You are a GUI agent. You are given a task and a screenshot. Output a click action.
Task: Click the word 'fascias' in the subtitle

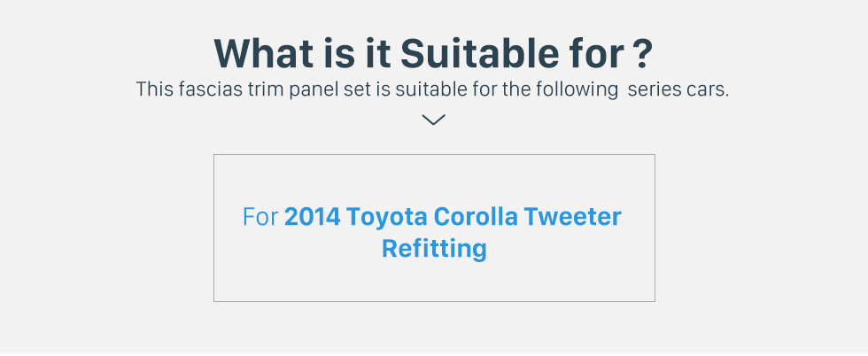210,89
